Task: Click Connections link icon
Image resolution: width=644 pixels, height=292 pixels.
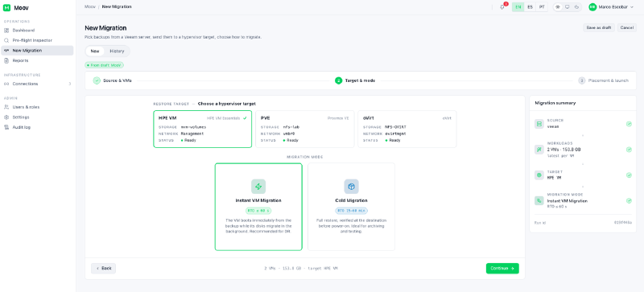Action: click(6, 84)
